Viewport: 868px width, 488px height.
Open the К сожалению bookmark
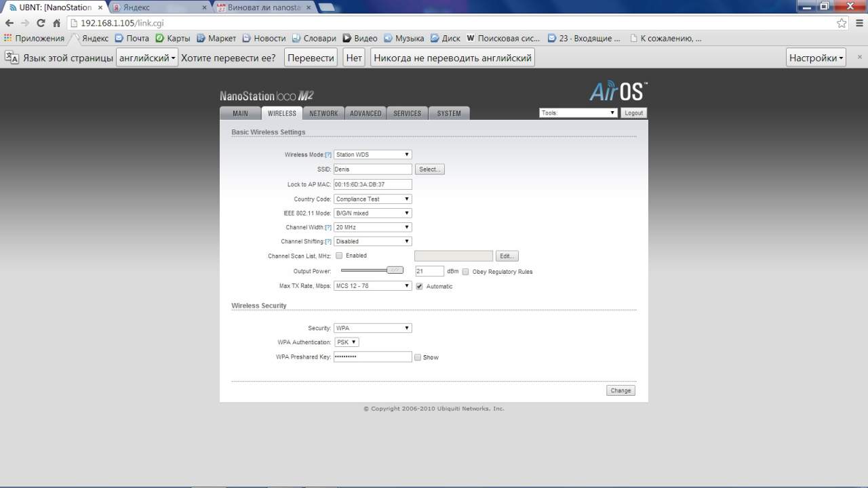tap(665, 39)
